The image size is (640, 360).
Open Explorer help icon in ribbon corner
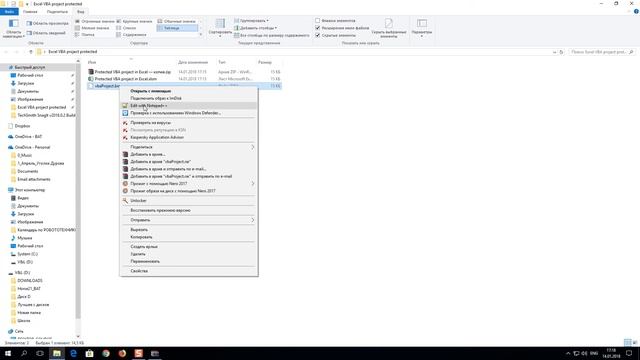636,11
